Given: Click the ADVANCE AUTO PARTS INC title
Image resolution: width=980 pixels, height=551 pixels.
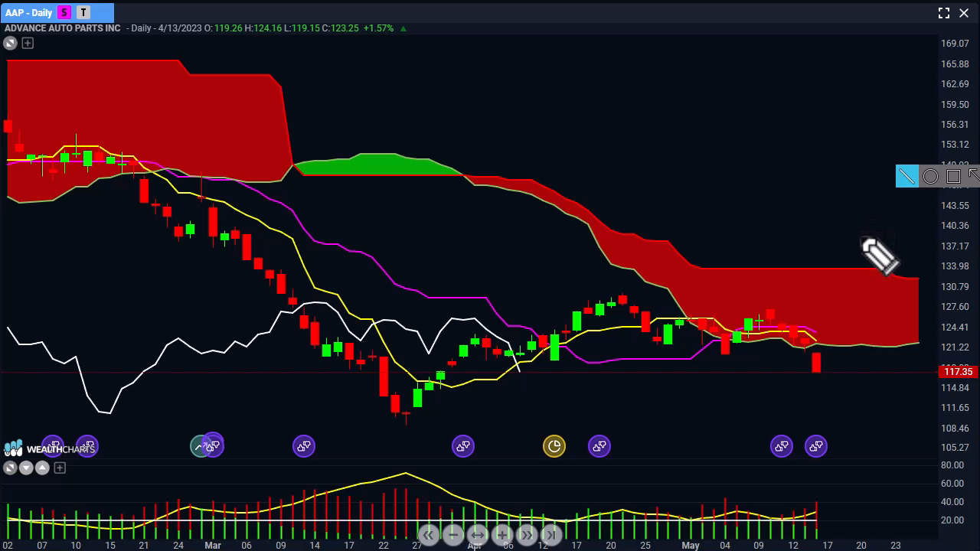Looking at the screenshot, I should coord(63,28).
